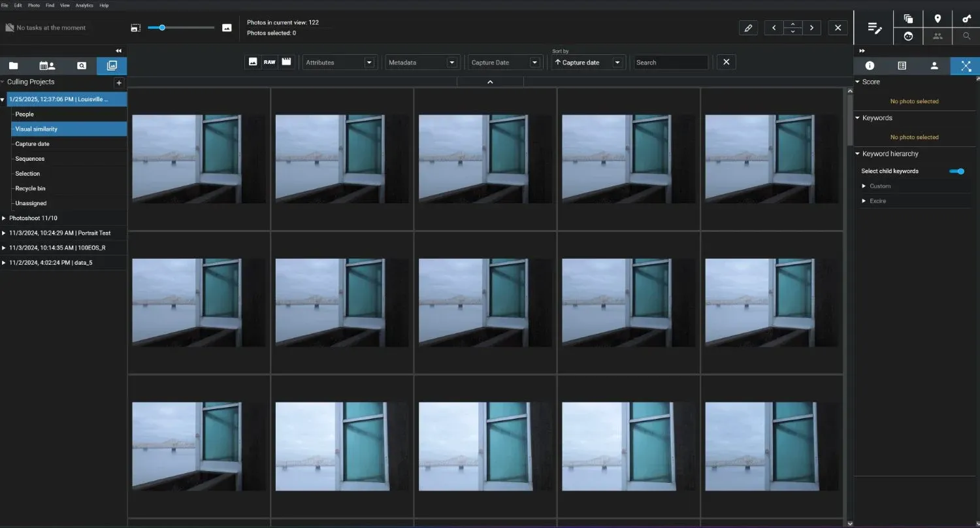Open the calendar-people view icon
The height and width of the screenshot is (528, 980).
46,65
